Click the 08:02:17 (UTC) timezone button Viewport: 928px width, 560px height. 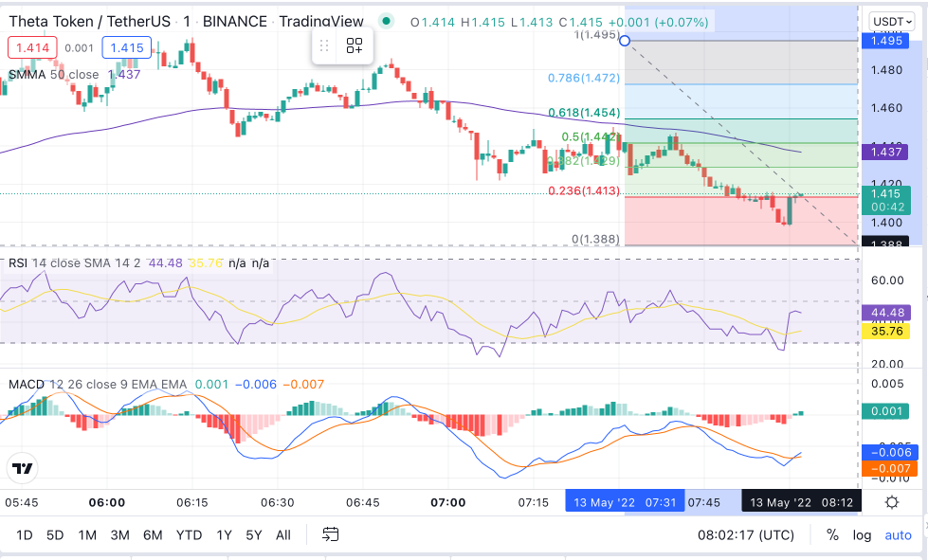click(x=746, y=535)
